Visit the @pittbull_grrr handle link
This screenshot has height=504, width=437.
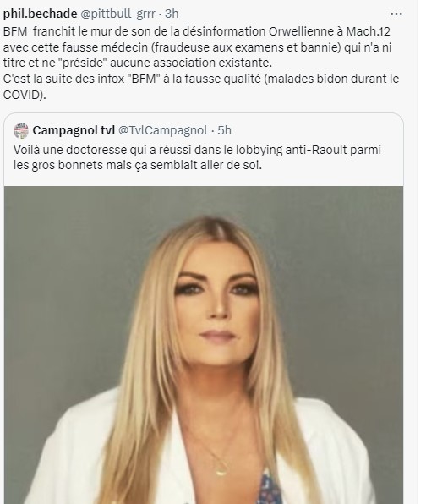117,14
